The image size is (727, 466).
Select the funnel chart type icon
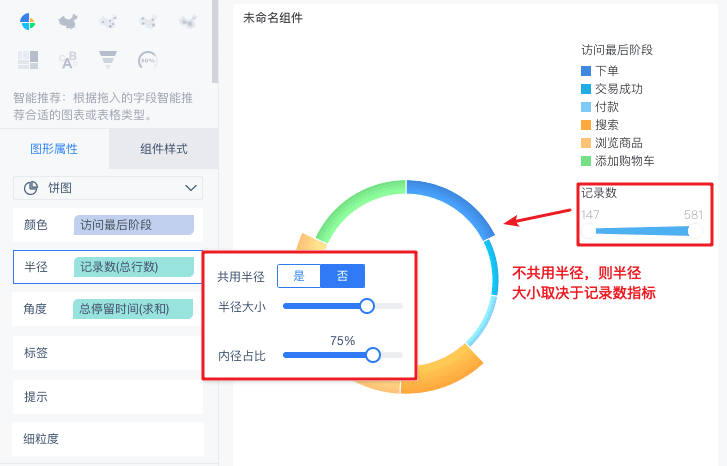click(x=108, y=60)
